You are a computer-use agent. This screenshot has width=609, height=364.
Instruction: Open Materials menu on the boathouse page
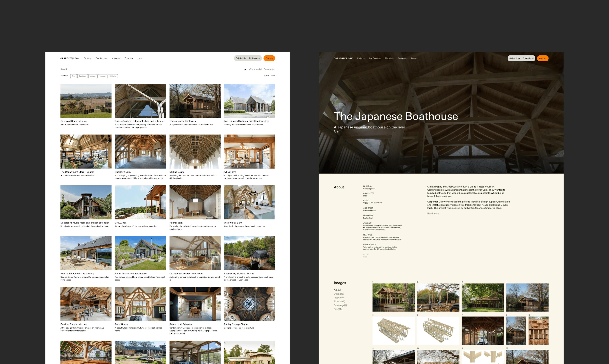pyautogui.click(x=389, y=58)
